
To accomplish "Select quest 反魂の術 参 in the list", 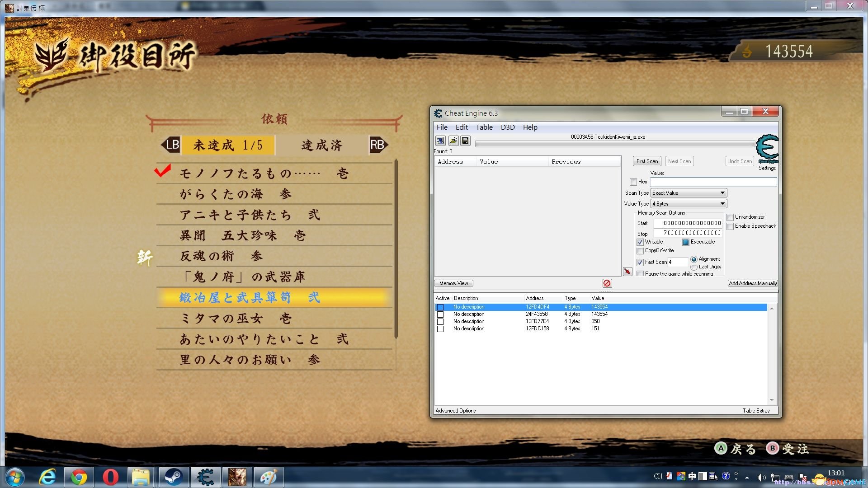I will (274, 256).
